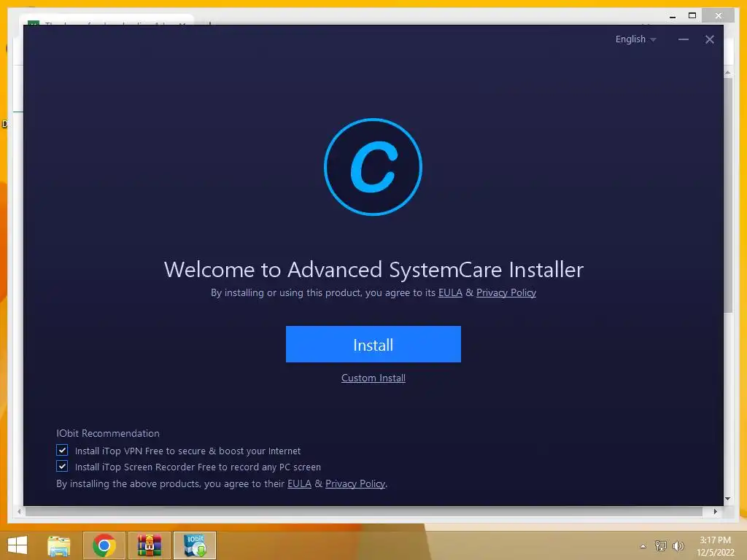Open the Privacy Policy link for recommended products
Viewport: 747px width, 560px height.
[355, 484]
